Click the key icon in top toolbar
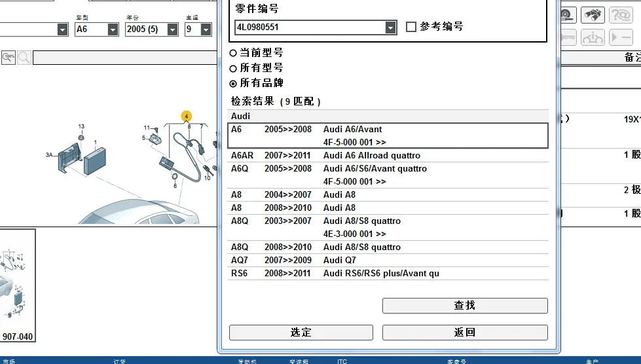 (x=568, y=37)
